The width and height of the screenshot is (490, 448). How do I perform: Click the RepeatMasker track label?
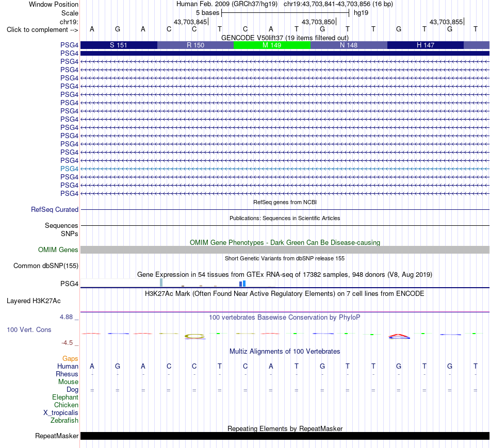(57, 436)
